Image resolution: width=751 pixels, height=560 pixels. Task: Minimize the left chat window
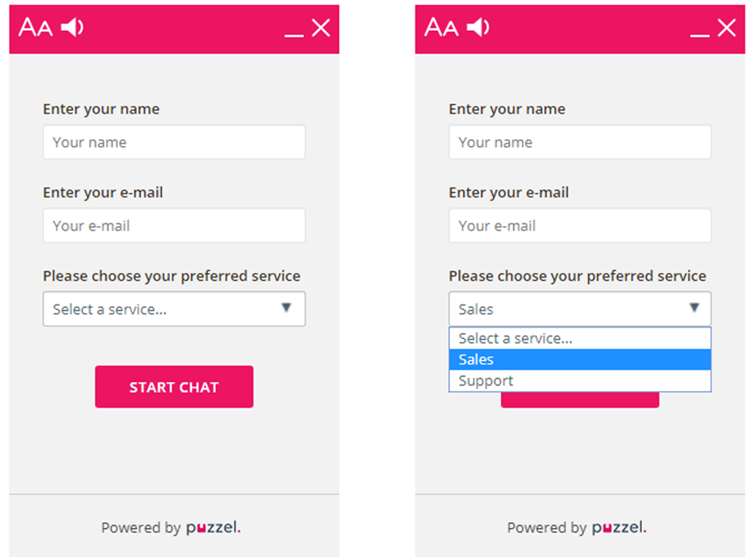(294, 33)
